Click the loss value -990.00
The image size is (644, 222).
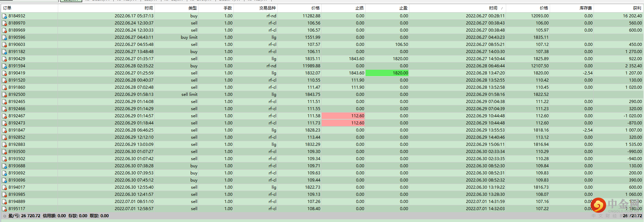click(635, 152)
